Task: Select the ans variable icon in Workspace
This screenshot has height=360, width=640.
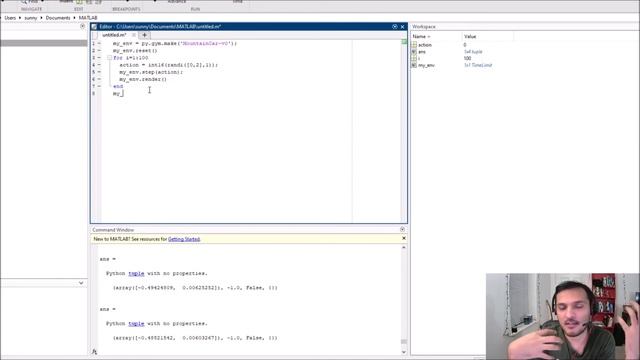Action: point(414,52)
